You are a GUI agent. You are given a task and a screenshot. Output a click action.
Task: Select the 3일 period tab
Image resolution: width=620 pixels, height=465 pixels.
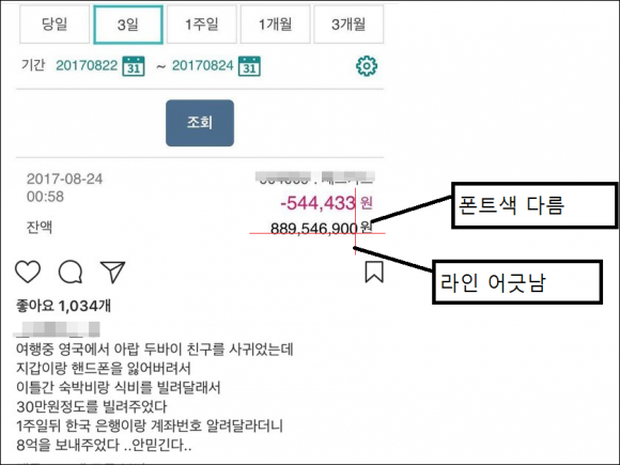coord(128,25)
